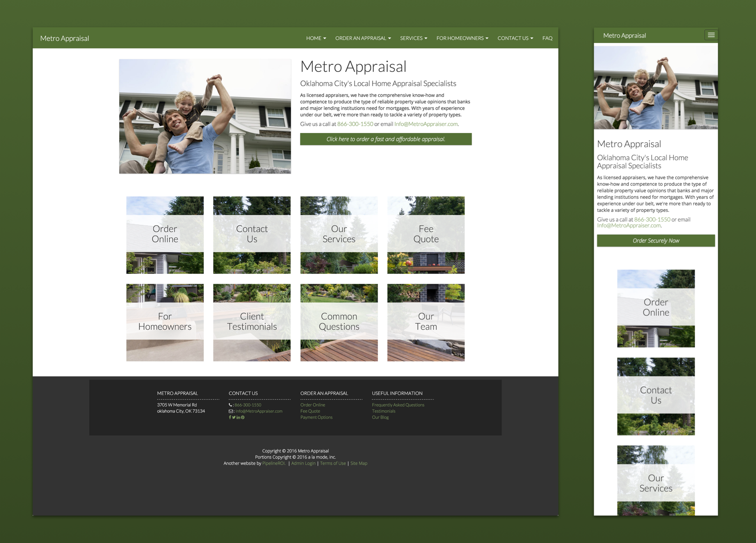756x543 pixels.
Task: Click the envelope icon in footer Contact Us
Action: click(x=231, y=411)
